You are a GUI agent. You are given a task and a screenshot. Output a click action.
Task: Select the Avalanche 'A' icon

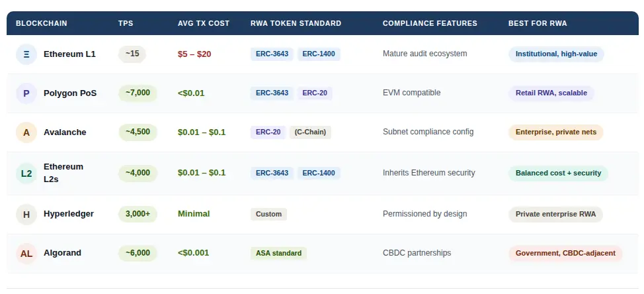pos(26,132)
